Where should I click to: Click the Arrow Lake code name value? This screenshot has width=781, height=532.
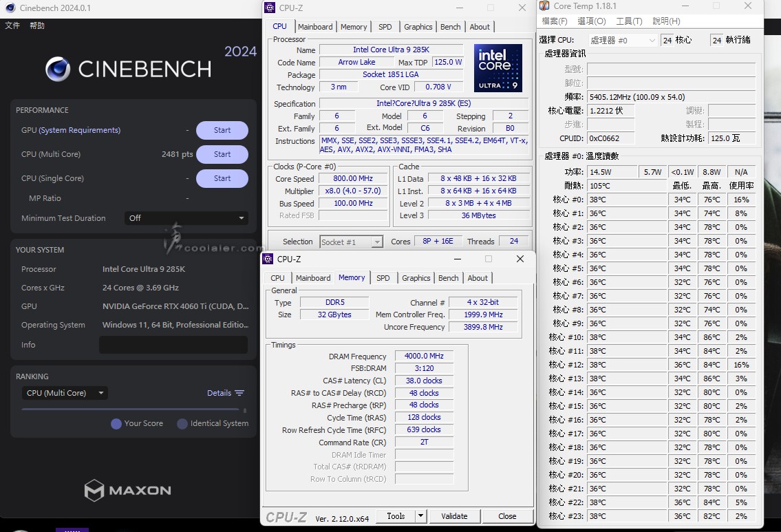(356, 62)
